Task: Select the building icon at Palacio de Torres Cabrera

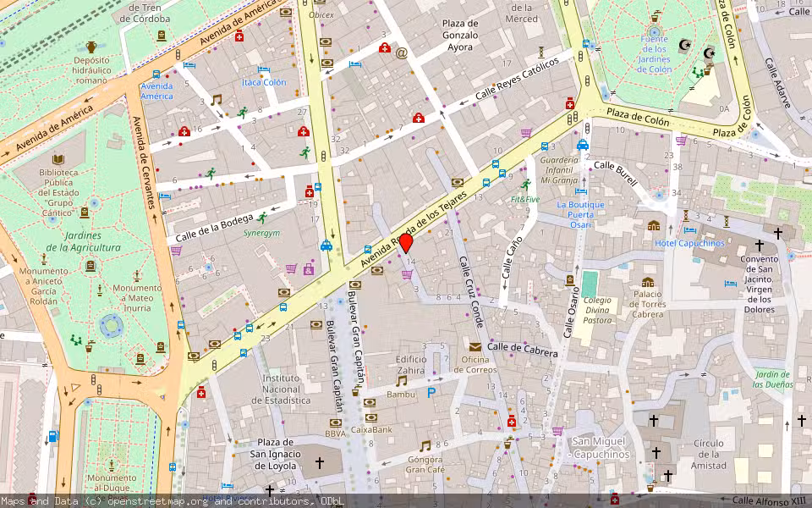Action: coord(647,283)
